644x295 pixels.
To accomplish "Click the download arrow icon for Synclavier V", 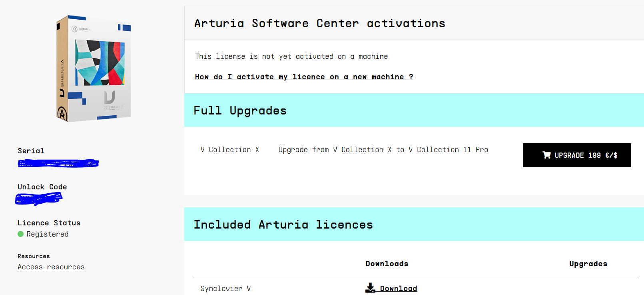I will coord(370,288).
